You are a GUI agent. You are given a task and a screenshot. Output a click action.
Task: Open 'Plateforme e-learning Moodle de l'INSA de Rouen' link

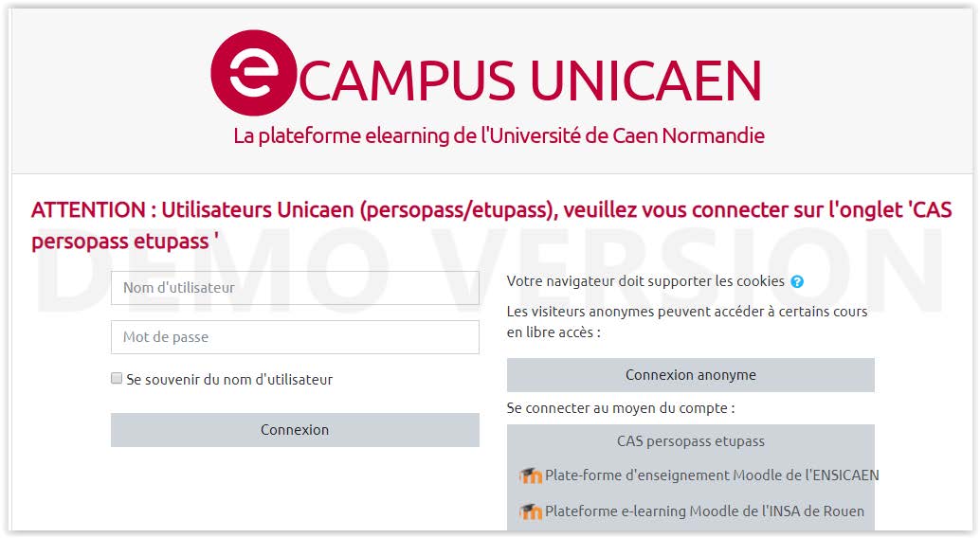704,511
